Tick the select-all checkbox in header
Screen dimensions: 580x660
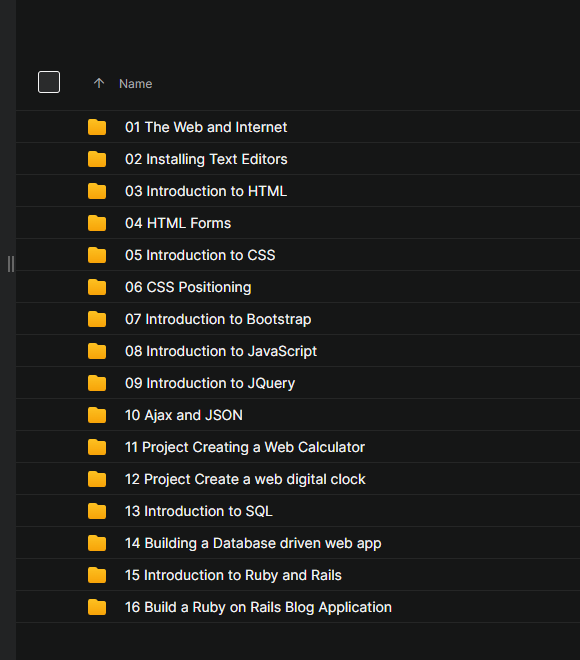point(49,82)
